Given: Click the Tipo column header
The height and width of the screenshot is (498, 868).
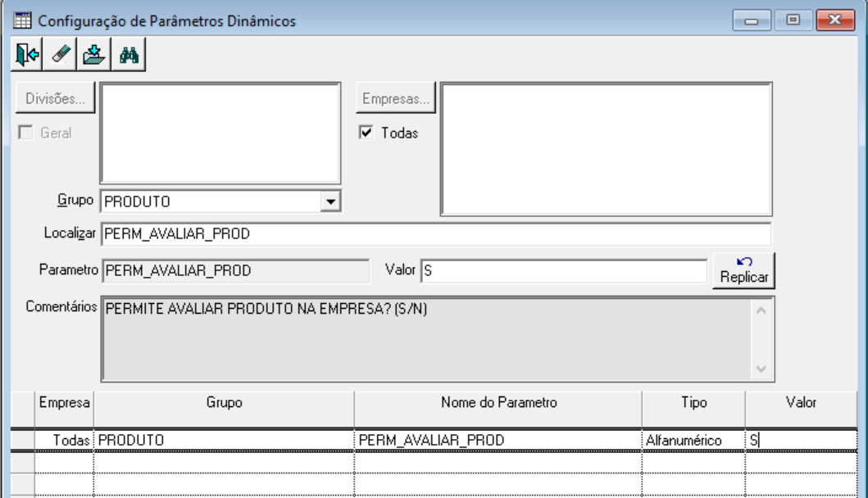Looking at the screenshot, I should [693, 409].
